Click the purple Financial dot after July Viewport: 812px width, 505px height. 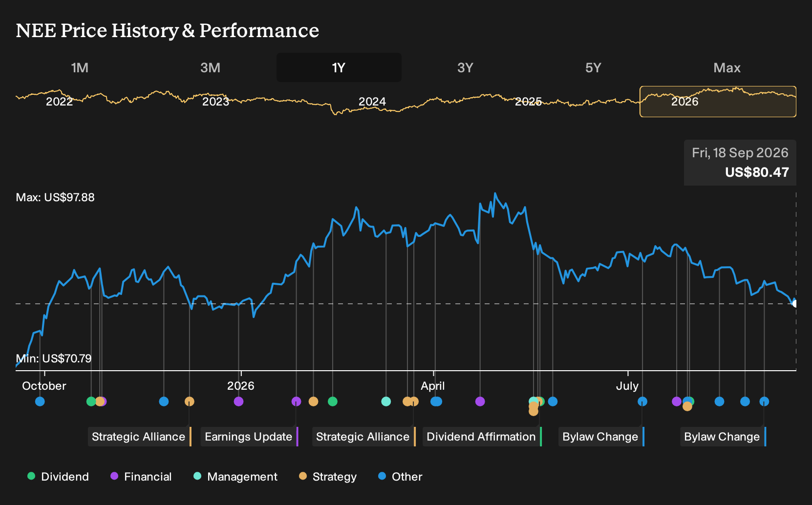pos(677,401)
